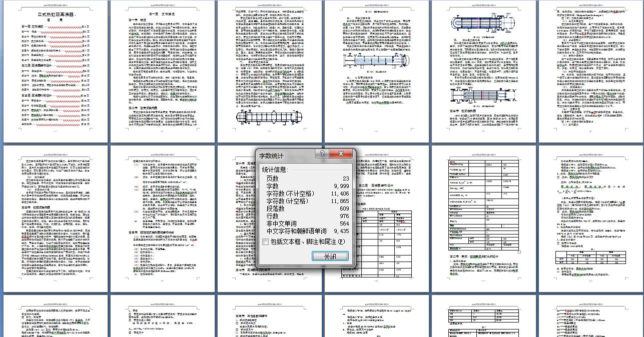Image resolution: width=644 pixels, height=337 pixels.
Task: Click the 第二节 管壳式换热器 heading on page two
Action: coord(143,107)
